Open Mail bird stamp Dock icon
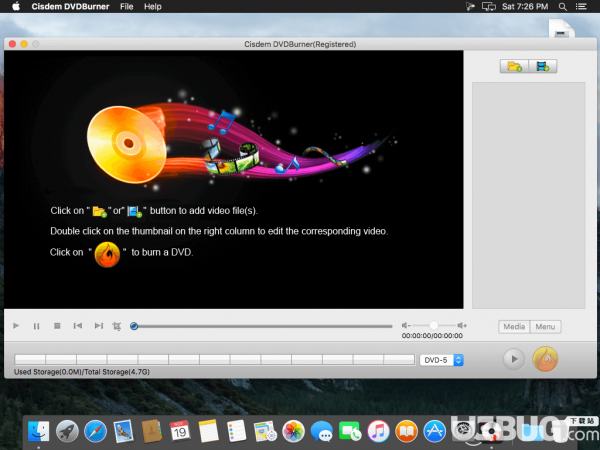 coord(124,431)
